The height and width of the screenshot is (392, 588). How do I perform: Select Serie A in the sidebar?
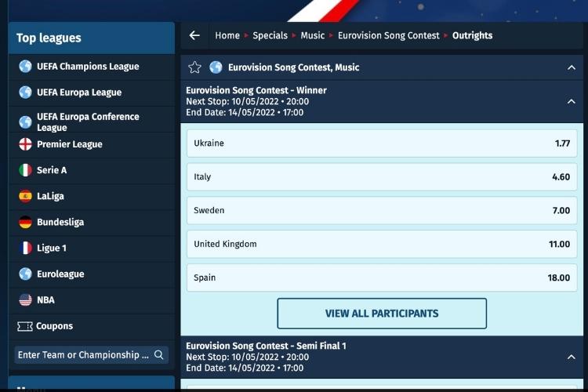coord(92,170)
